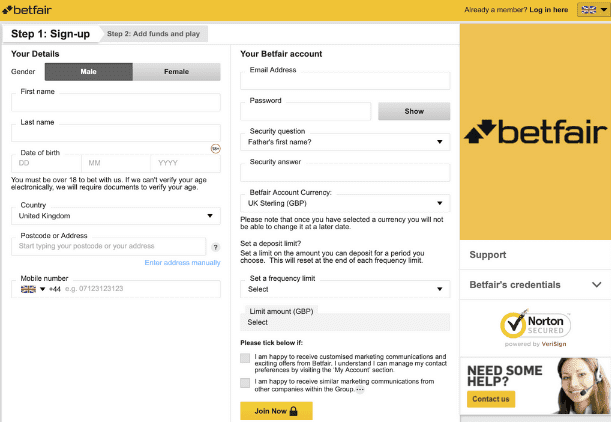Click the YYYY date of birth field
611x422 pixels.
[185, 163]
